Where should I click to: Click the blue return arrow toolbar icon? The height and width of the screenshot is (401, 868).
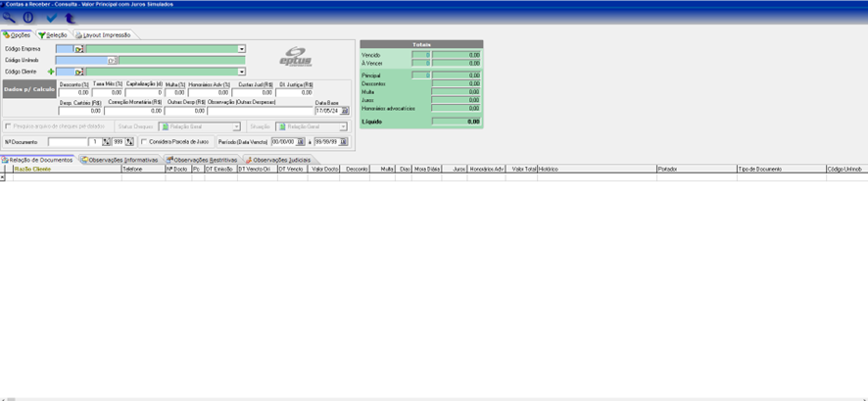(x=68, y=18)
